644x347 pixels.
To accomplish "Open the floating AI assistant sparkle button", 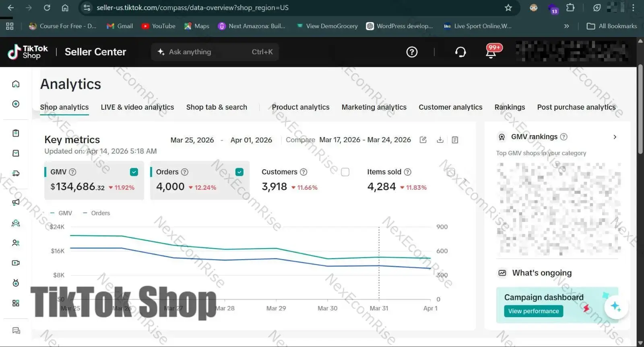I will pos(616,306).
